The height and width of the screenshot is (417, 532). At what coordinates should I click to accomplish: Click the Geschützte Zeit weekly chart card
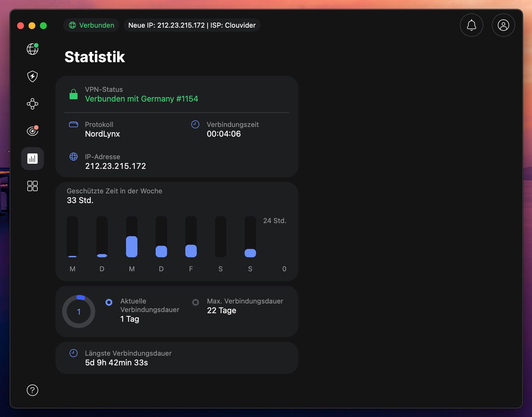click(x=177, y=231)
